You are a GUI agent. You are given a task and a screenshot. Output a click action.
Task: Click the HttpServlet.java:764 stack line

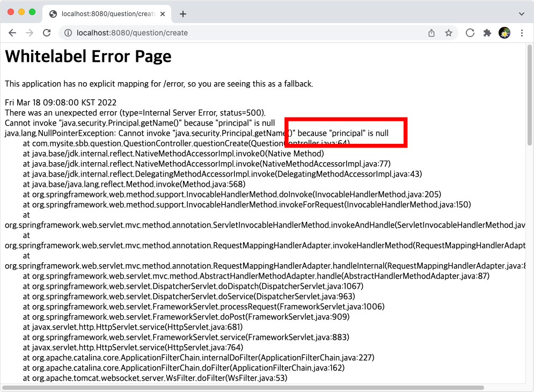tap(133, 347)
